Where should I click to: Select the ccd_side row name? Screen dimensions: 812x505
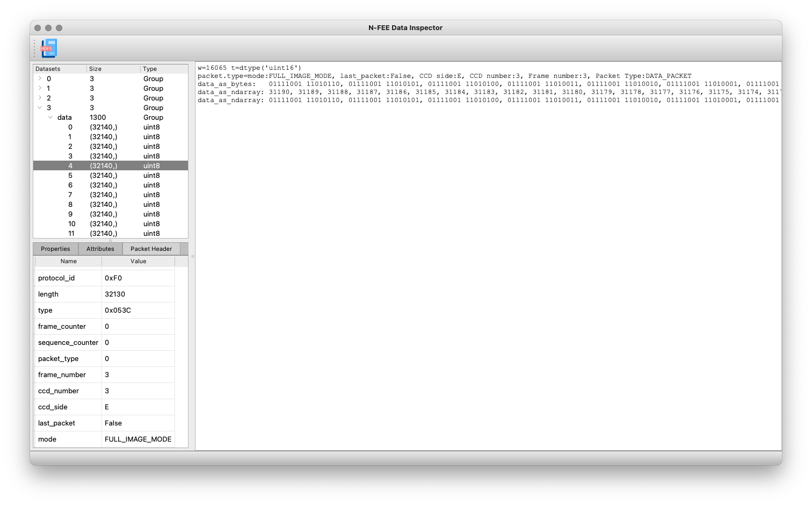point(53,407)
